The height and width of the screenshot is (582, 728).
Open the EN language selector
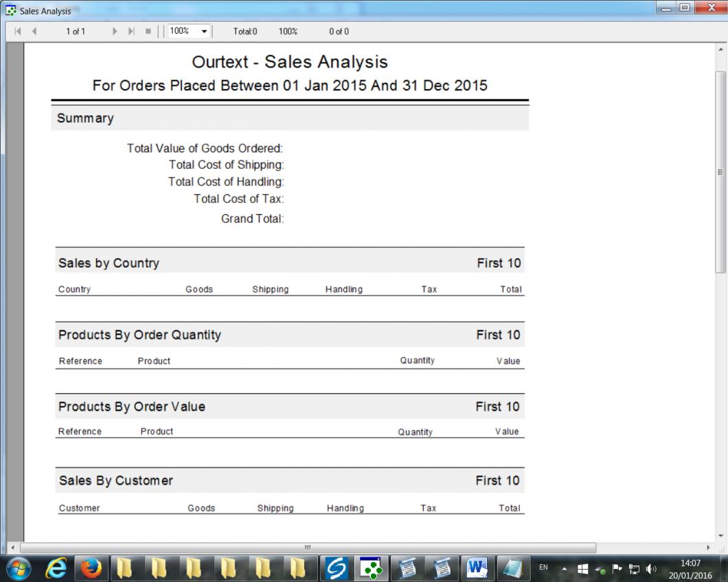coord(543,568)
